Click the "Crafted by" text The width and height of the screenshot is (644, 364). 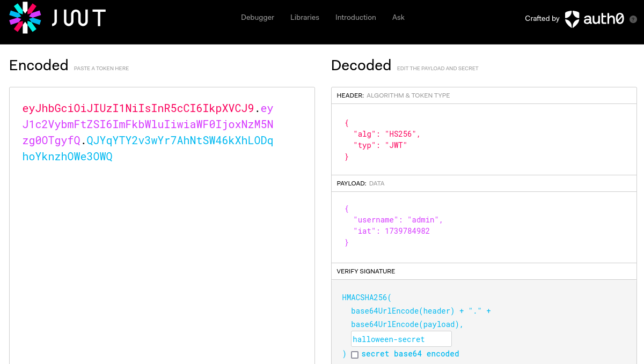click(542, 19)
